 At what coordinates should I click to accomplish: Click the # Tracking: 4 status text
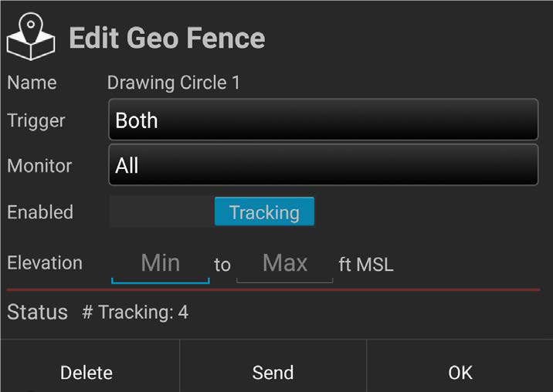pos(135,313)
